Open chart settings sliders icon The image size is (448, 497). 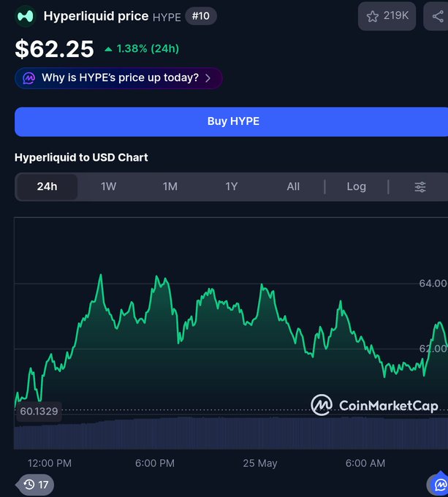420,186
